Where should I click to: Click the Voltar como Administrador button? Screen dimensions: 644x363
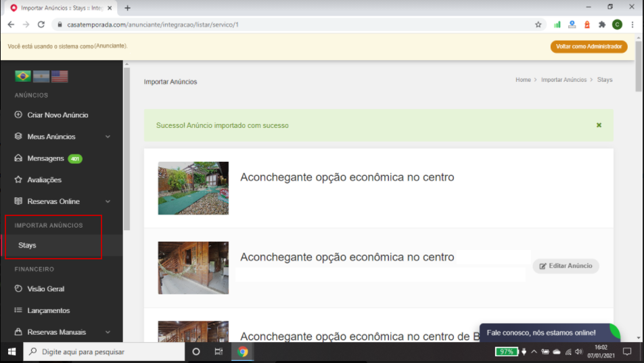(589, 47)
